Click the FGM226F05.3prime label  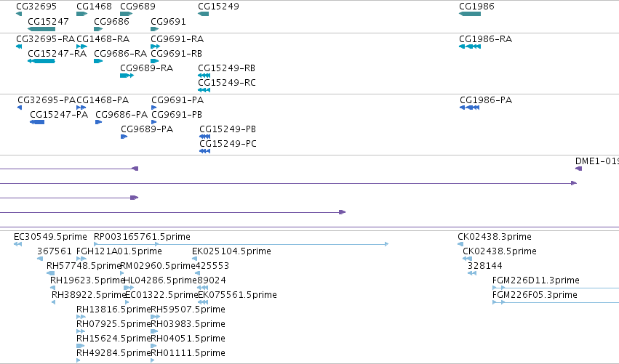click(535, 295)
